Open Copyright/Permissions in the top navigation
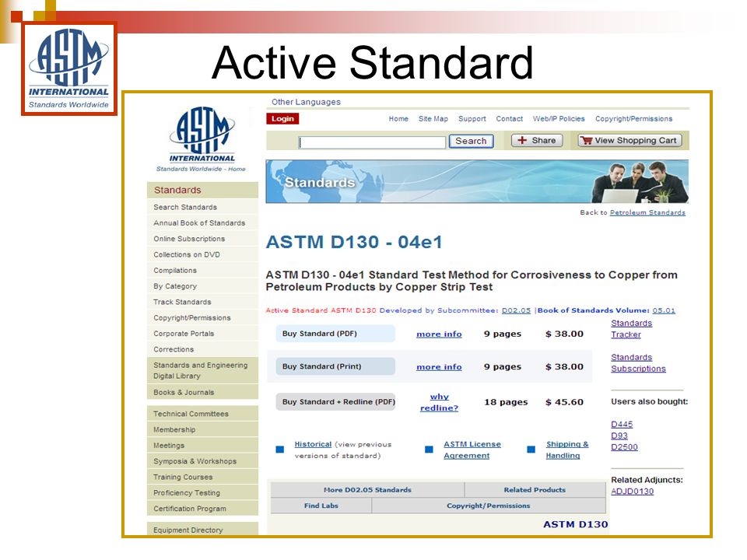Screen dimensions: 747x560 633,118
